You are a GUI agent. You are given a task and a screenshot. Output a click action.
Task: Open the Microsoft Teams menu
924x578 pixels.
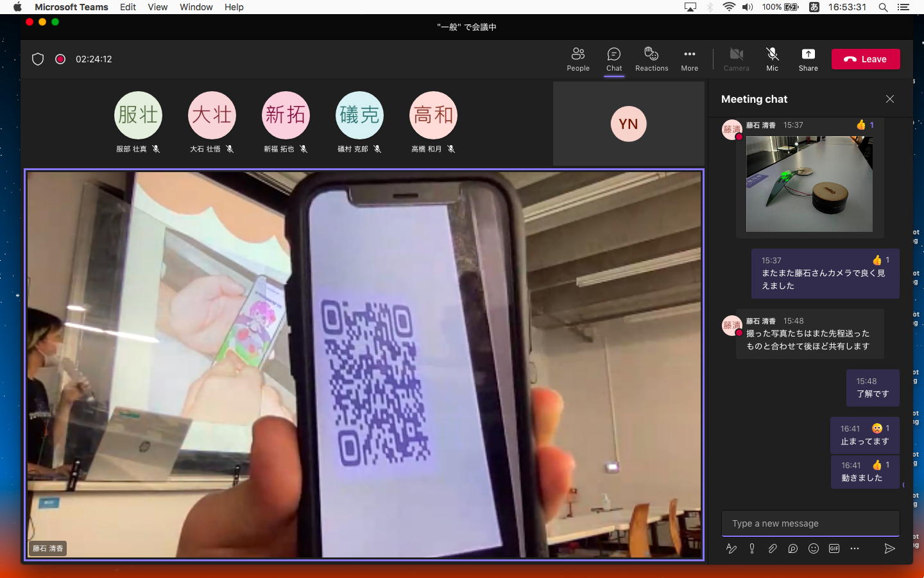(x=71, y=7)
